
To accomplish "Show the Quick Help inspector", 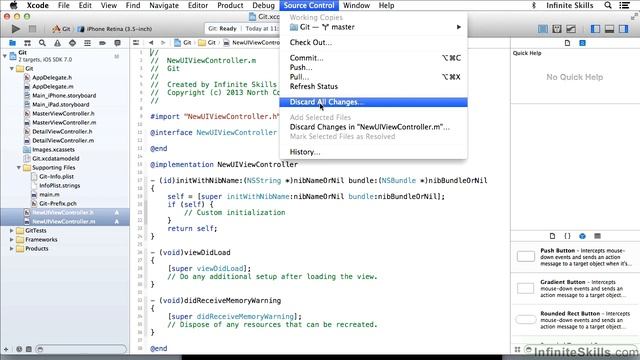I will [582, 43].
